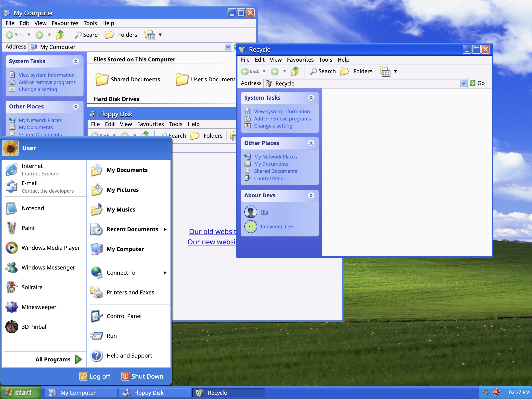Open Windows Media Player

click(x=44, y=248)
